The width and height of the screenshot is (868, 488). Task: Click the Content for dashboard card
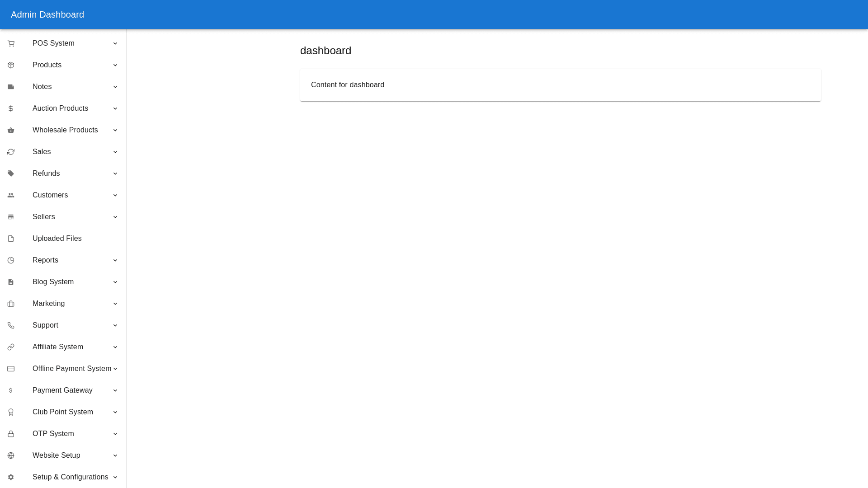pyautogui.click(x=560, y=85)
